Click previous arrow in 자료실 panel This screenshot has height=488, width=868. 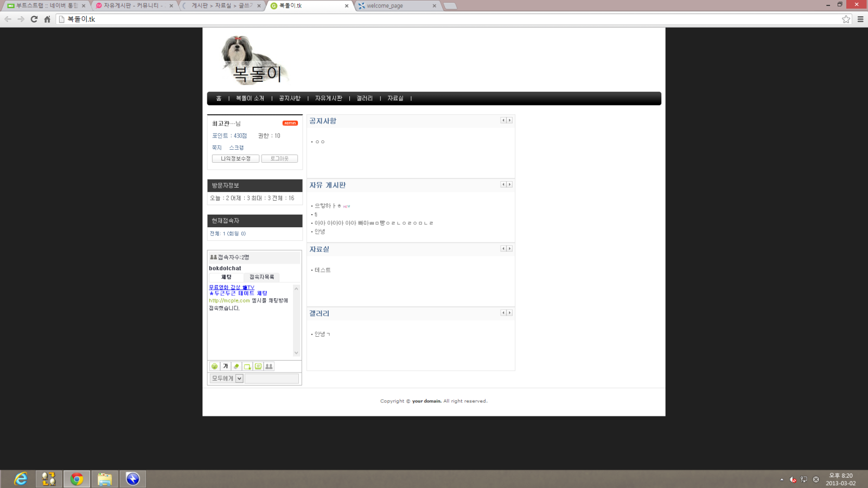503,248
